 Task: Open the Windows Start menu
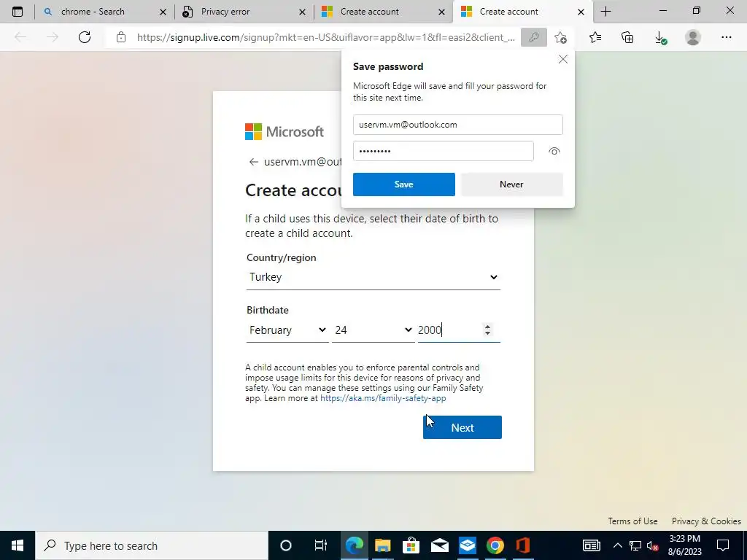click(x=18, y=545)
